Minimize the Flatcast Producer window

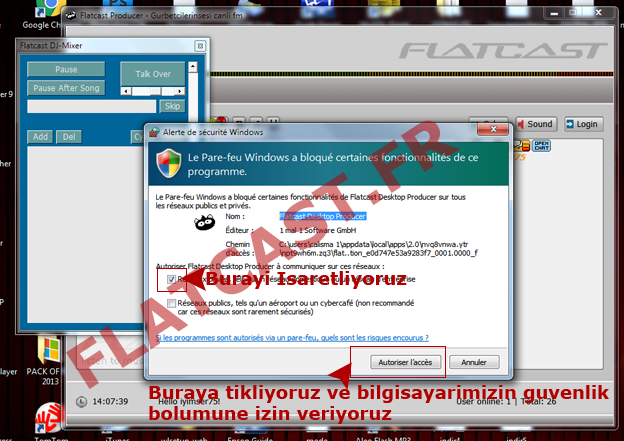coord(554,13)
